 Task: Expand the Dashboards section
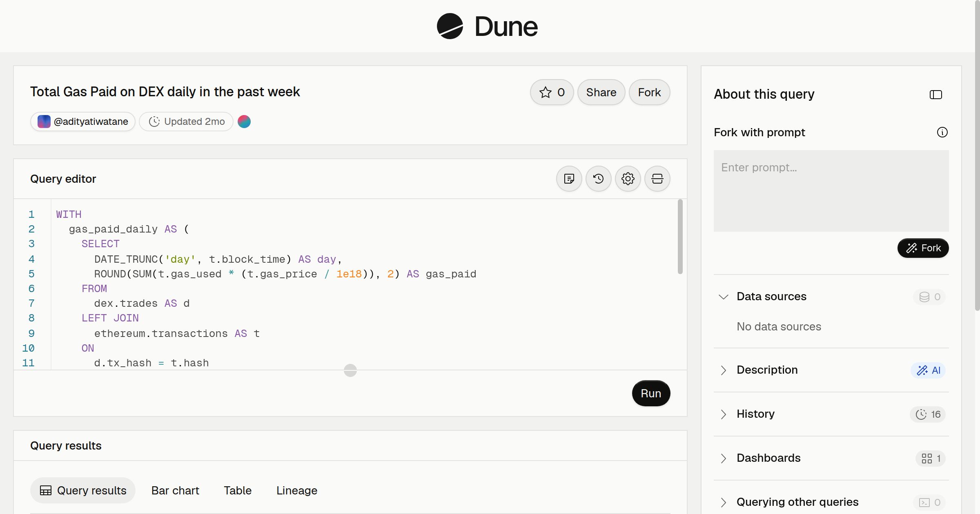coord(724,458)
